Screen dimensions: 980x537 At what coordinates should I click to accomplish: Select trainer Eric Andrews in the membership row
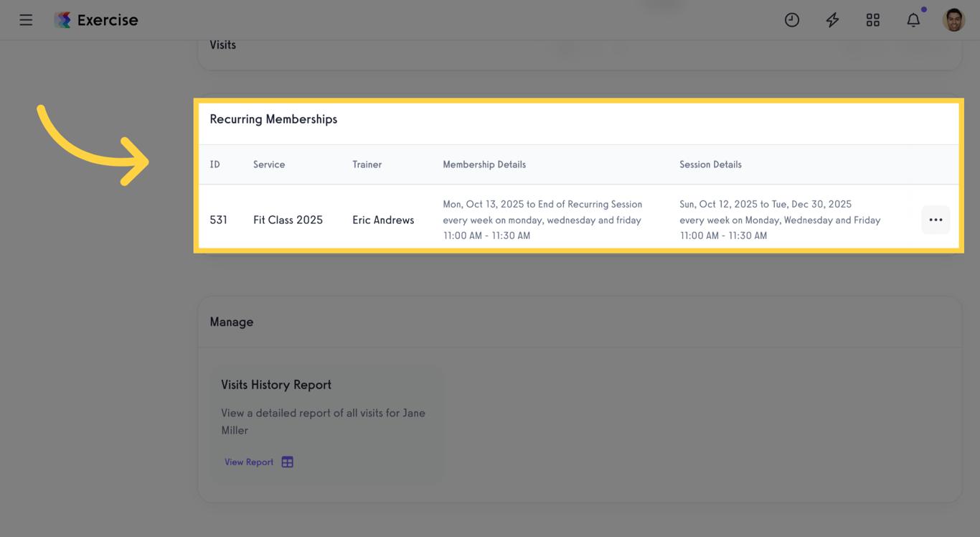click(383, 220)
